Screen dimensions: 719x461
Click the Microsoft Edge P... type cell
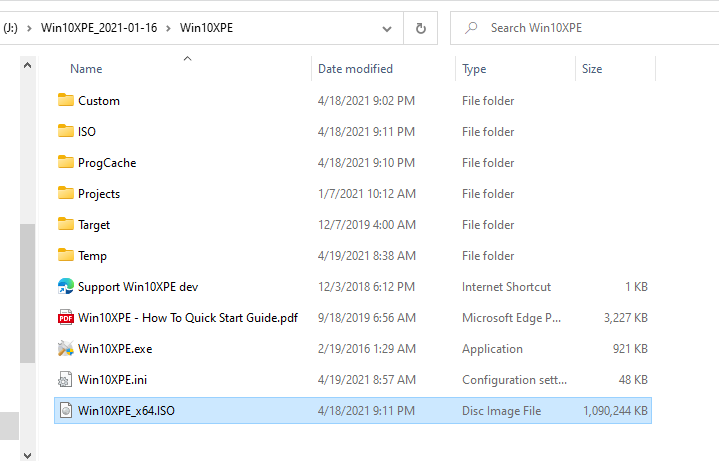click(x=511, y=318)
